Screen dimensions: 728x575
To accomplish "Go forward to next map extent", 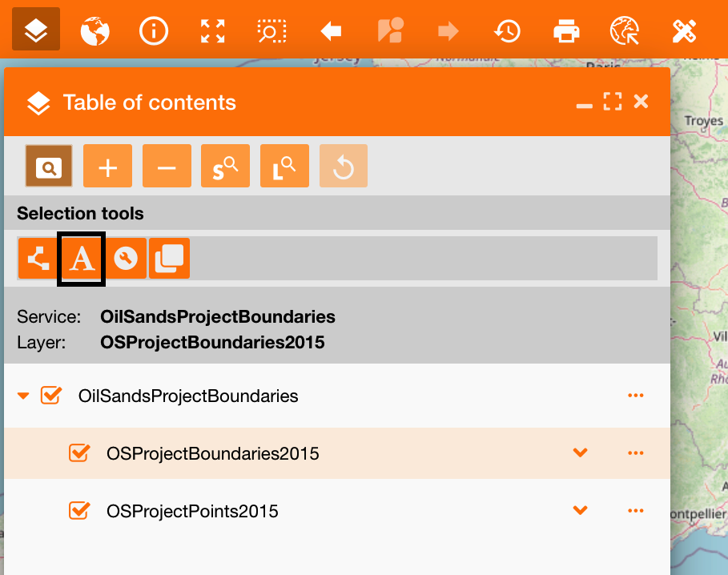I will tap(448, 31).
